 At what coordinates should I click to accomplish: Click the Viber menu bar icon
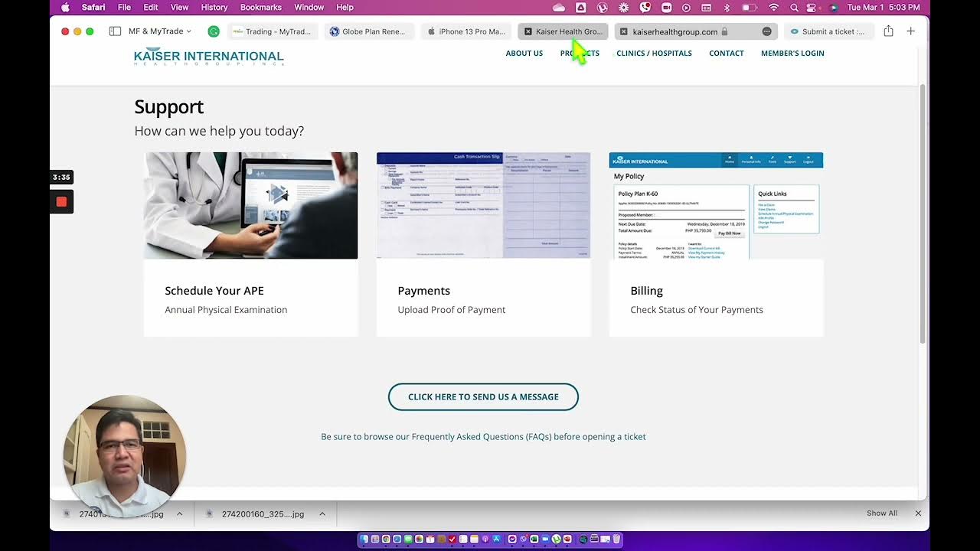point(645,8)
